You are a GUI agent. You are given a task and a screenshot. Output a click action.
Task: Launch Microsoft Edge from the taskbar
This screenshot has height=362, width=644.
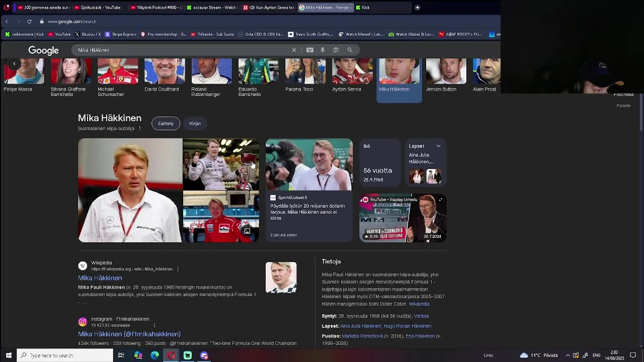pos(155,355)
